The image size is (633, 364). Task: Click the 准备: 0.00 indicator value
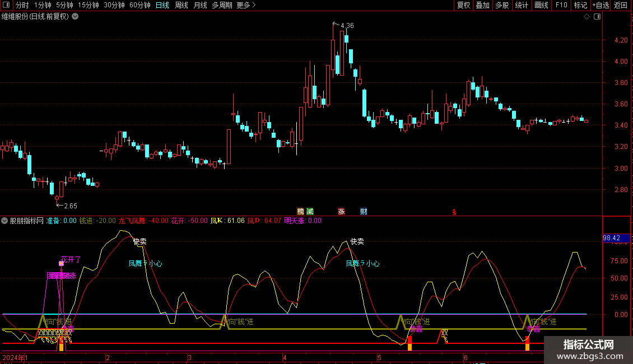pyautogui.click(x=62, y=221)
